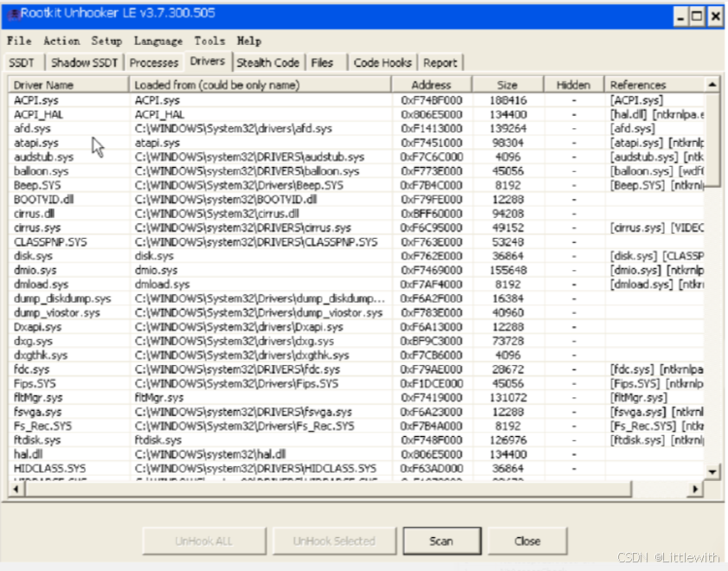Image resolution: width=728 pixels, height=571 pixels.
Task: Select the cirrus.dll driver row
Action: pyautogui.click(x=356, y=214)
